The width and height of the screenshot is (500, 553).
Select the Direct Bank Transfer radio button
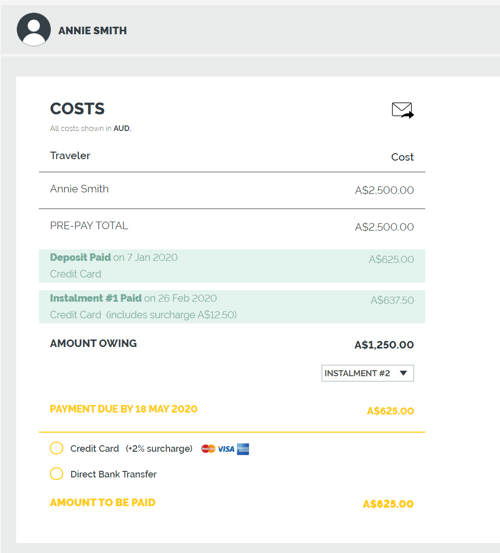tap(56, 474)
